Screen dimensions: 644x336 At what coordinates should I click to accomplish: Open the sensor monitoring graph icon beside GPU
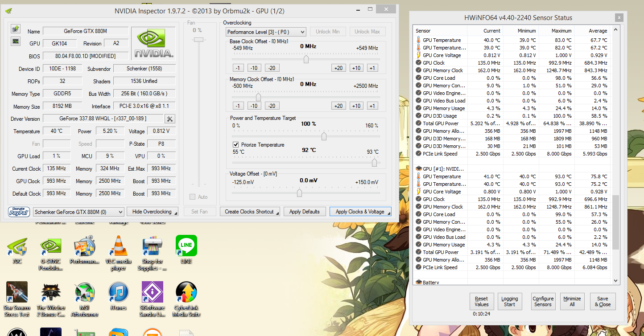click(x=16, y=41)
